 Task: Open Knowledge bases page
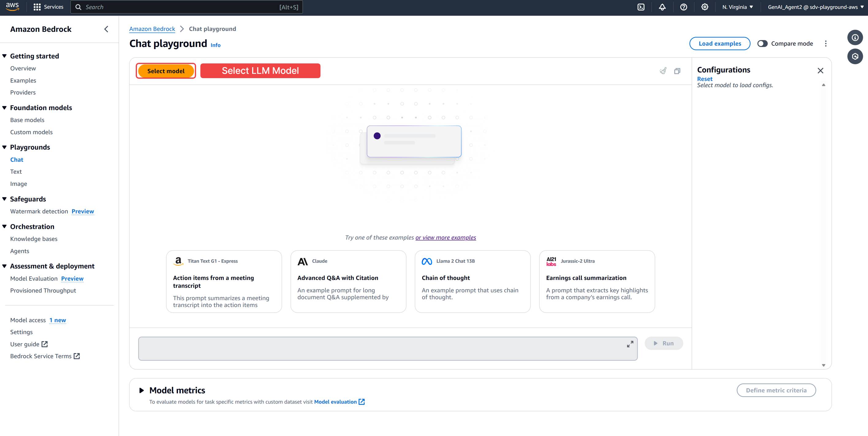[34, 239]
